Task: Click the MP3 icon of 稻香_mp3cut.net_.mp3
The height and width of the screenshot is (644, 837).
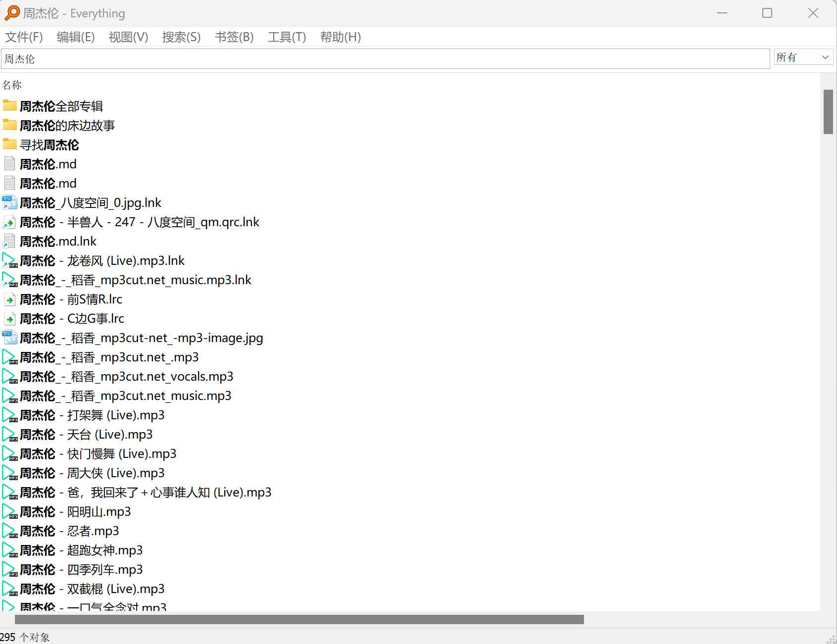Action: coord(9,357)
